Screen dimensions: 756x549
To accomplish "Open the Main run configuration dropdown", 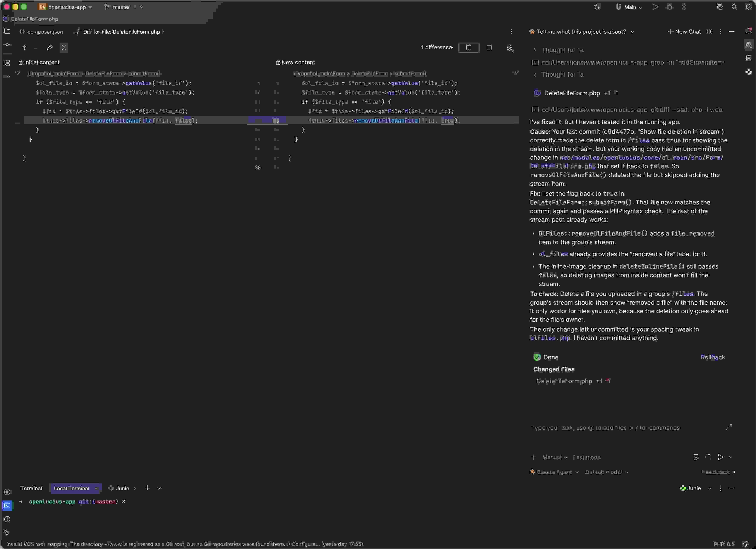I will click(x=629, y=7).
